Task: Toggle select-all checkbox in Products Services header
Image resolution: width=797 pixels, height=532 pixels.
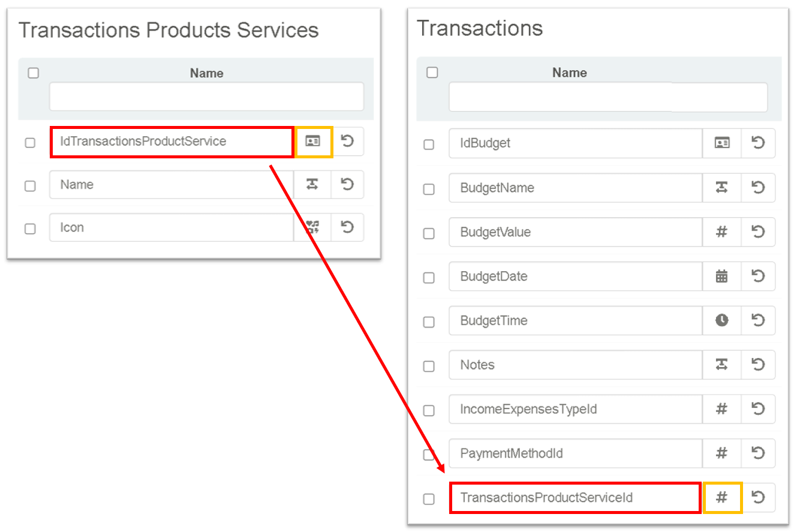Action: 34,73
